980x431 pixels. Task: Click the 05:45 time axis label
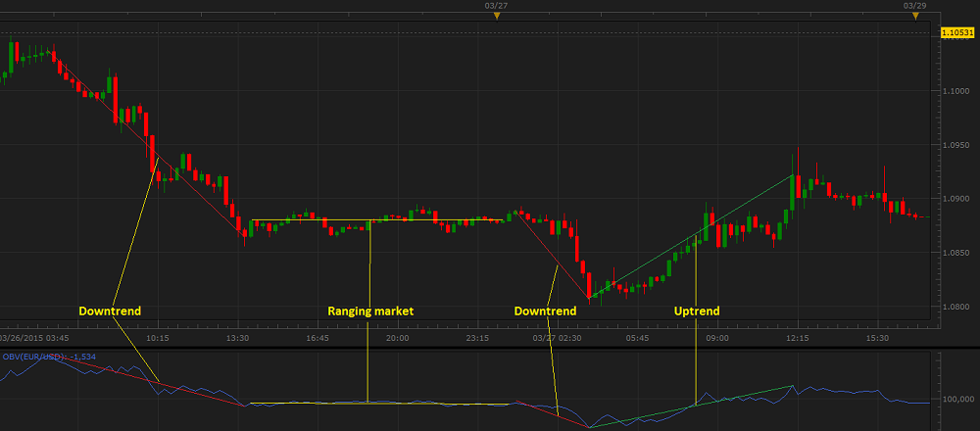638,337
